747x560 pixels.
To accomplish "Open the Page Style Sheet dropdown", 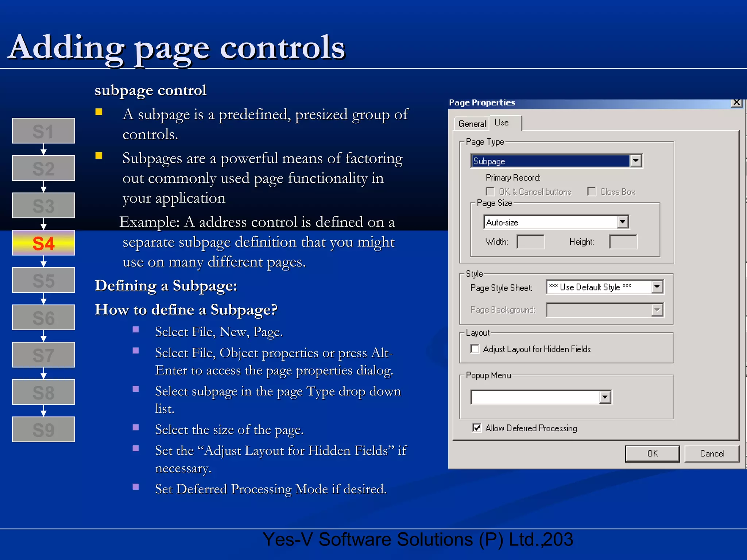I will tap(657, 287).
